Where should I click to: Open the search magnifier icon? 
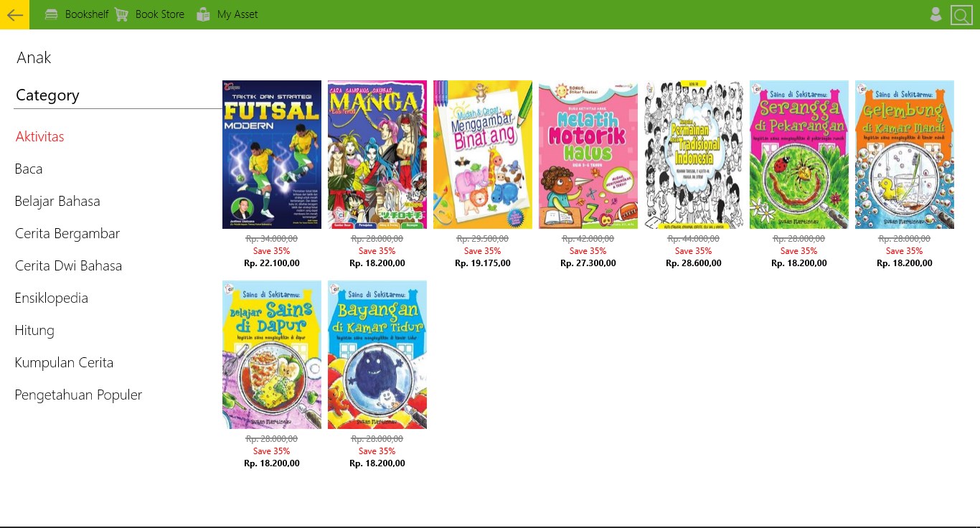coord(961,15)
